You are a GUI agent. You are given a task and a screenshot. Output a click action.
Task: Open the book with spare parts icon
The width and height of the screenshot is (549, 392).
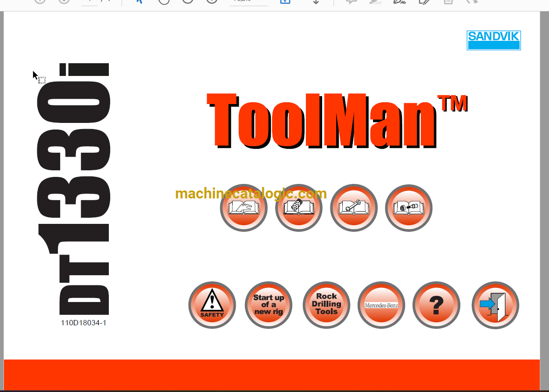click(409, 208)
